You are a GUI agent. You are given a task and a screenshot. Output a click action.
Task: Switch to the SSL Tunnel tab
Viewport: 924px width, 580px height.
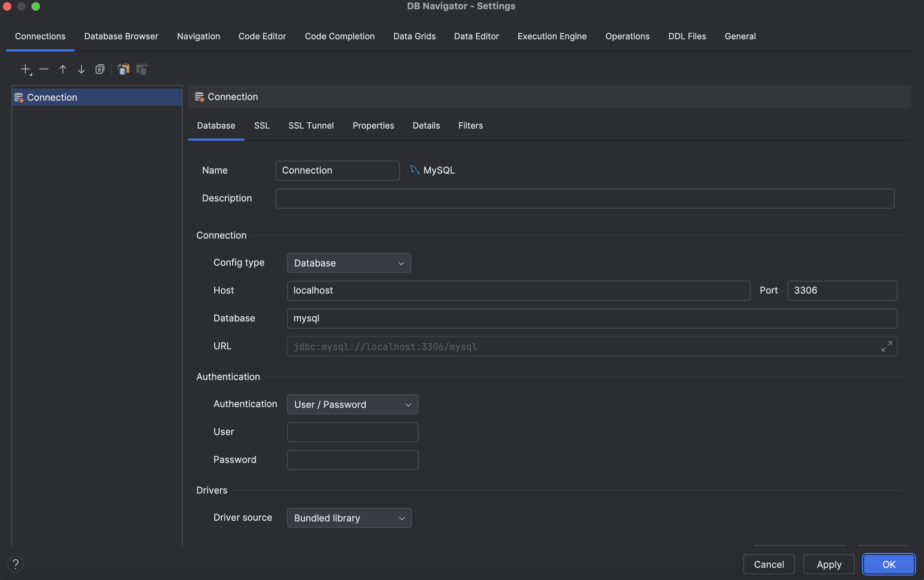311,125
